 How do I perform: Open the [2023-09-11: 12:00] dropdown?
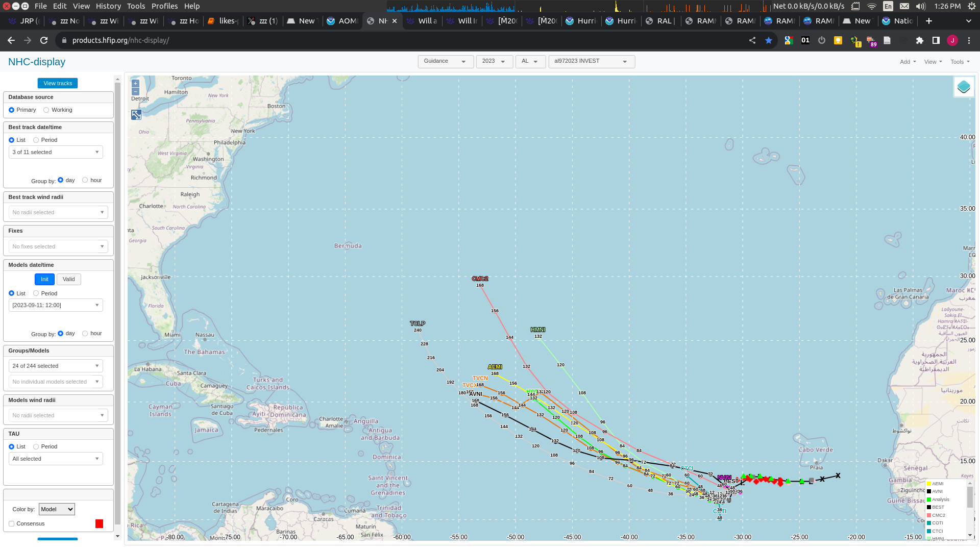tap(56, 306)
